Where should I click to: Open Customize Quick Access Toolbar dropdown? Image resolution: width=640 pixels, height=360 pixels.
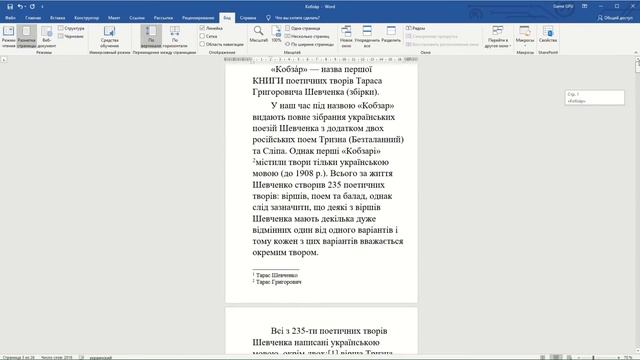click(42, 7)
